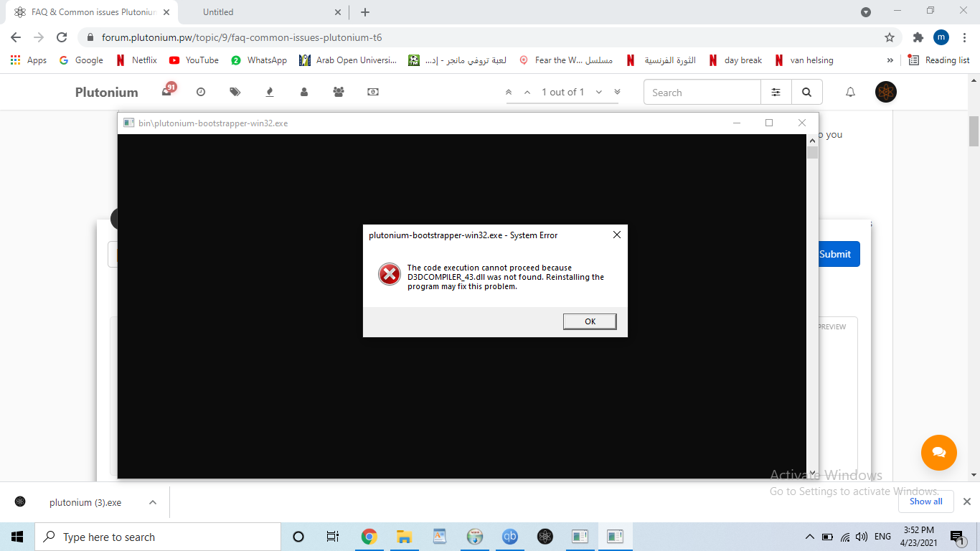Click the '1 out of 1' post indicator
980x551 pixels.
(562, 92)
